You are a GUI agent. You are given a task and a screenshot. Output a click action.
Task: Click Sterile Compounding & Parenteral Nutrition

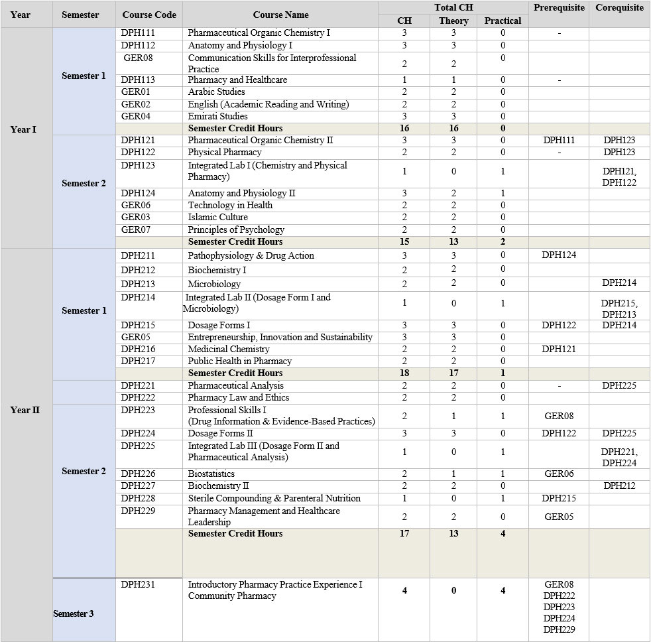(274, 499)
